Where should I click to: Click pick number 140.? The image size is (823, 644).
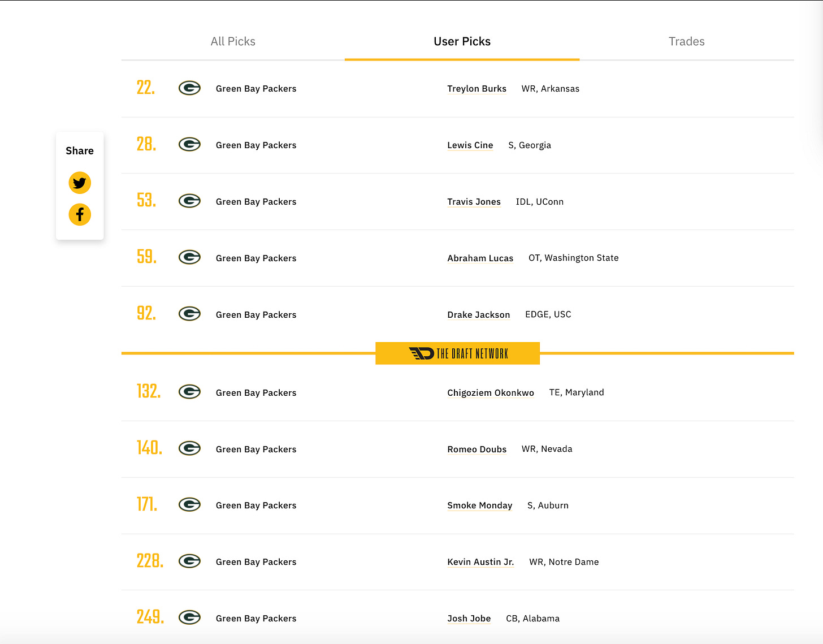(149, 448)
